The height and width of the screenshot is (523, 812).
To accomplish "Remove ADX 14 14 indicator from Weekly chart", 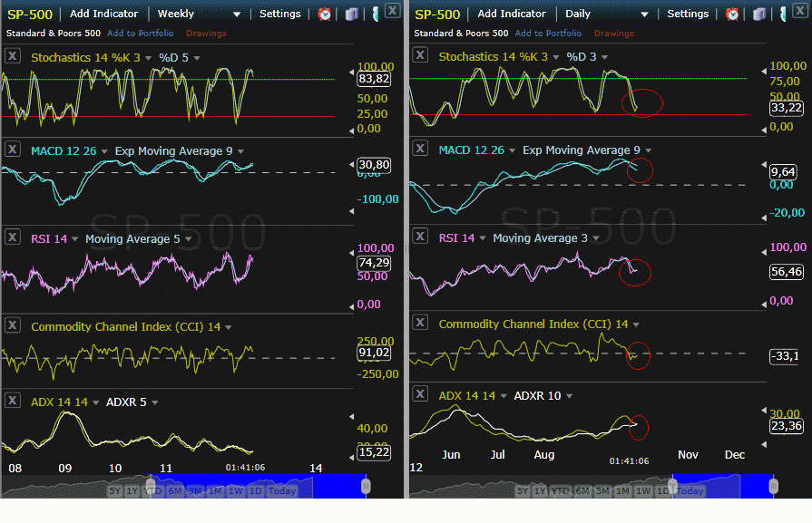I will [13, 401].
